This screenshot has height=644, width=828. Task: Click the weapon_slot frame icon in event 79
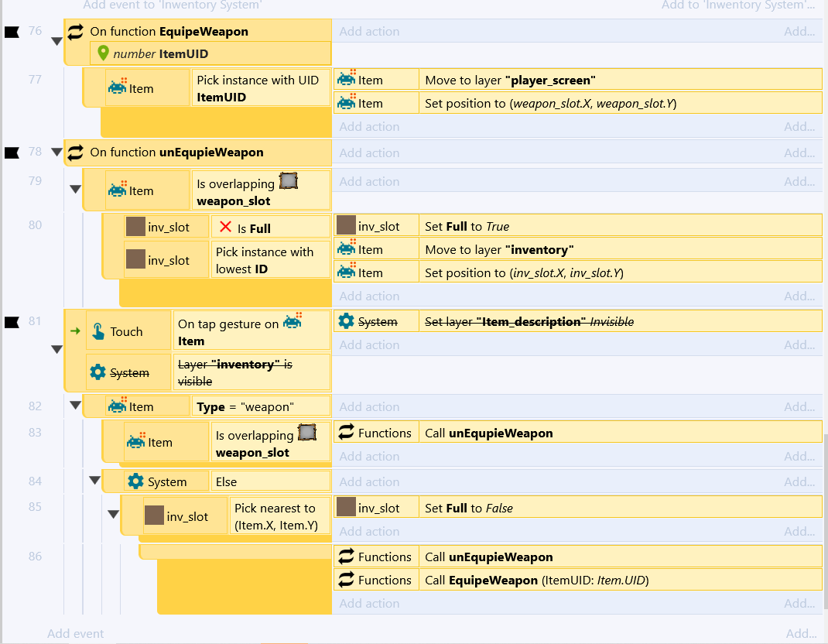289,181
